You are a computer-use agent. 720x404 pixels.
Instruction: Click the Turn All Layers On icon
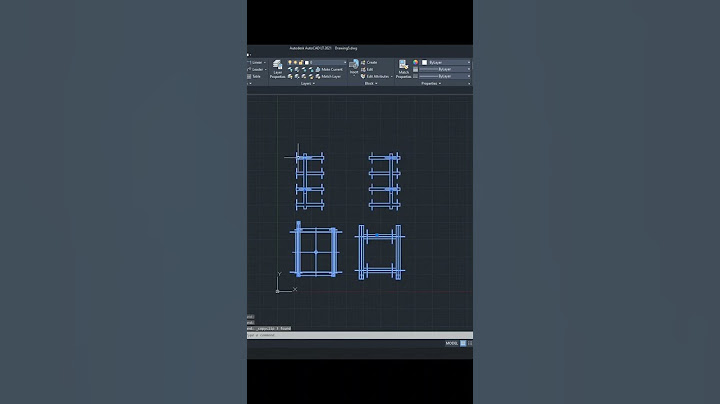pos(290,76)
